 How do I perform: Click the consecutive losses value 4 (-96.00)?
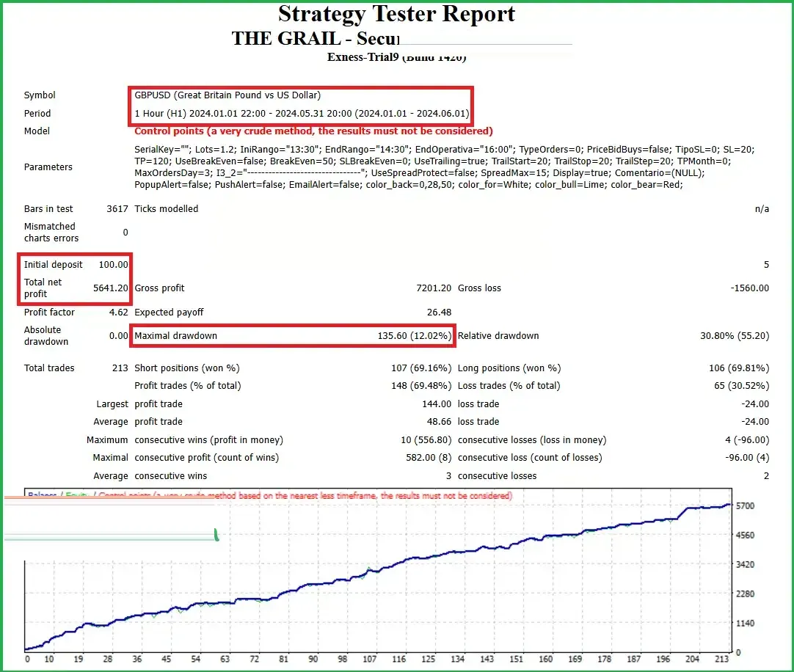747,440
